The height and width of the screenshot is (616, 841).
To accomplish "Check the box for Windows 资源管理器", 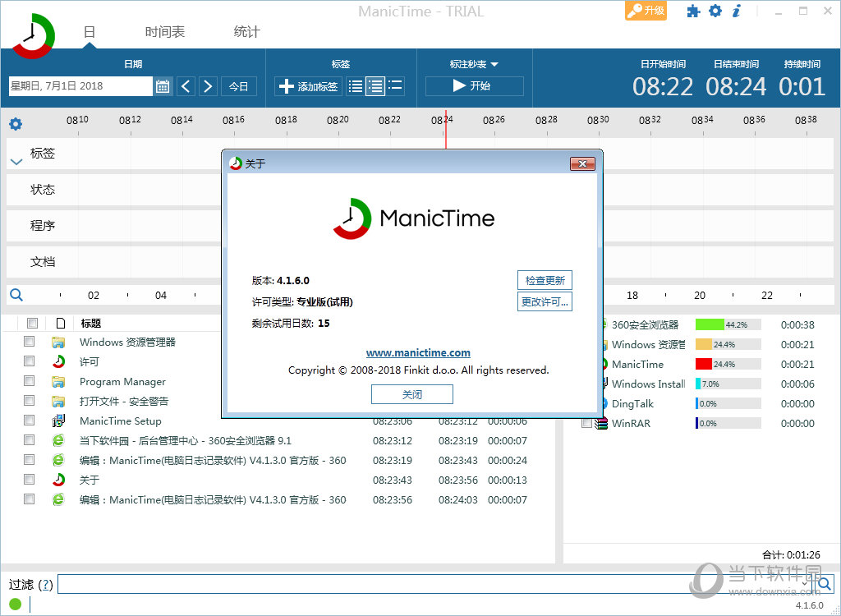I will (29, 342).
